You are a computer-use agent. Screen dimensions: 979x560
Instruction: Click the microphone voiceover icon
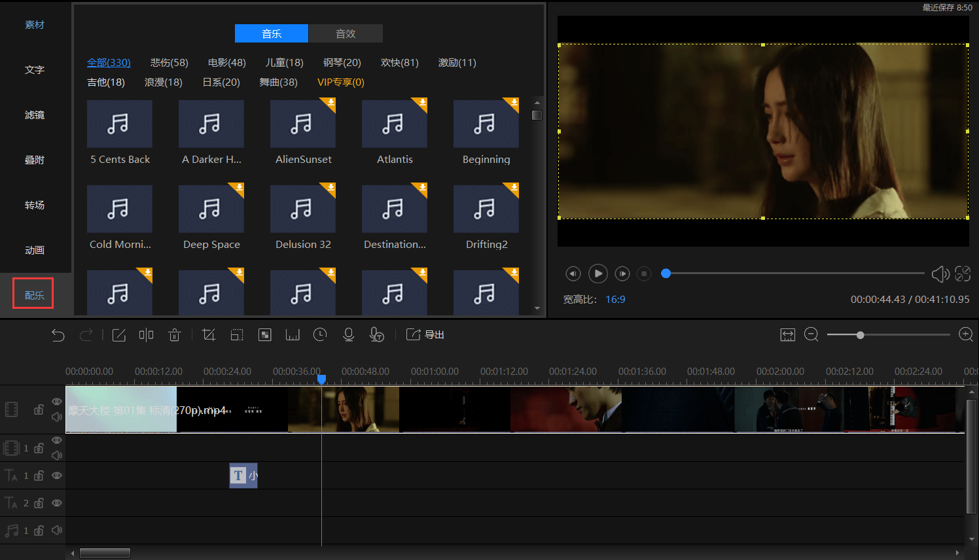click(349, 335)
